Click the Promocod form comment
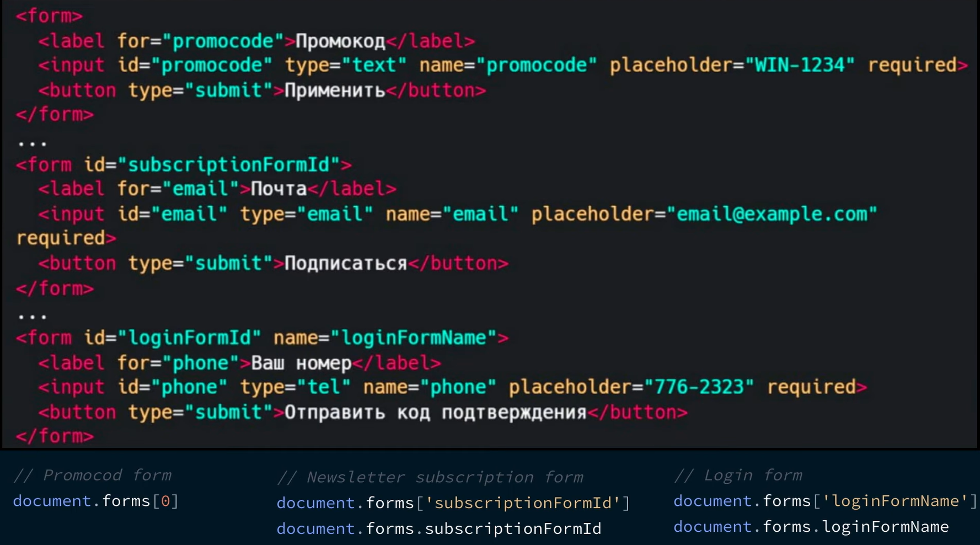This screenshot has width=980, height=545. [x=92, y=475]
